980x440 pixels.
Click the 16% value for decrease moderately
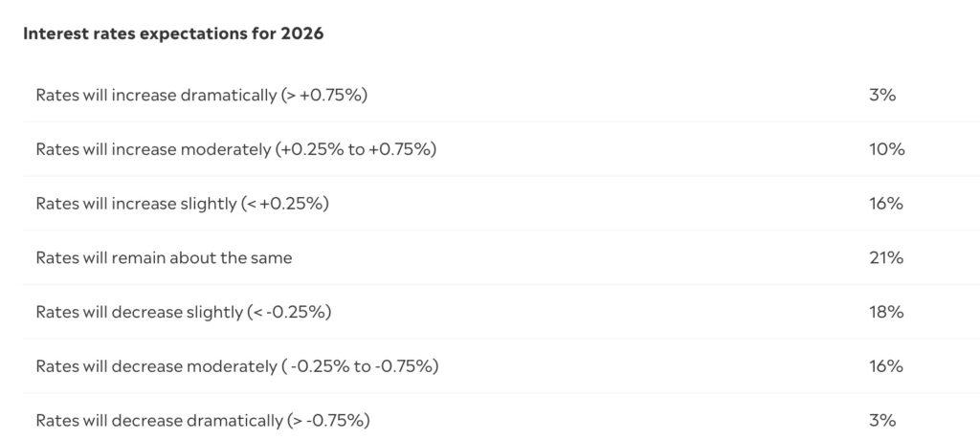point(886,366)
